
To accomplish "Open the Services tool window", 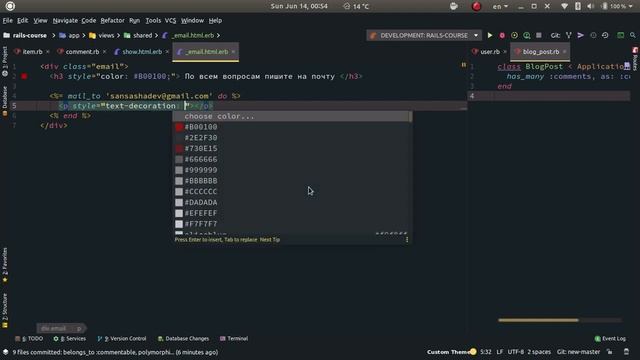I will (70, 338).
